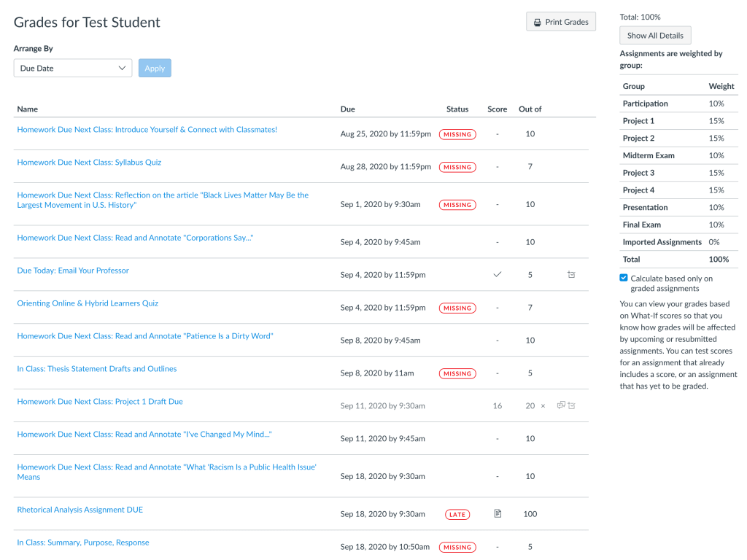The height and width of the screenshot is (560, 747).
Task: Click rubric icon on Project 1 Draft row
Action: pyautogui.click(x=572, y=405)
